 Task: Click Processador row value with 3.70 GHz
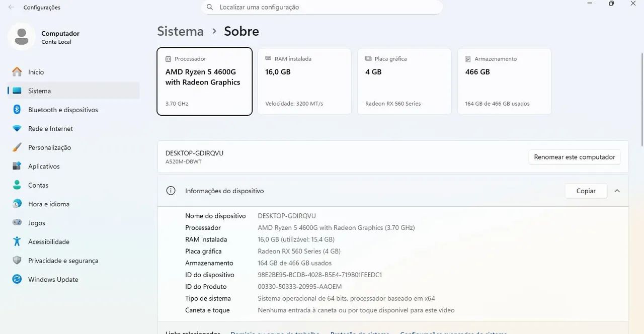pos(336,228)
